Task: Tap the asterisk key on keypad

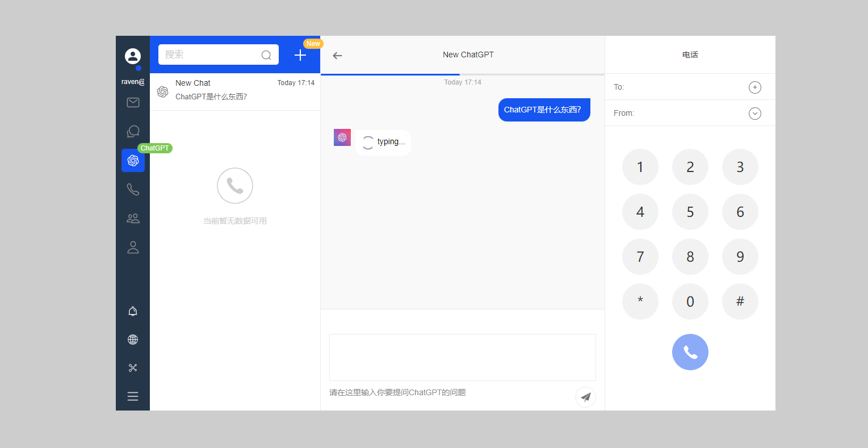Action: tap(640, 302)
